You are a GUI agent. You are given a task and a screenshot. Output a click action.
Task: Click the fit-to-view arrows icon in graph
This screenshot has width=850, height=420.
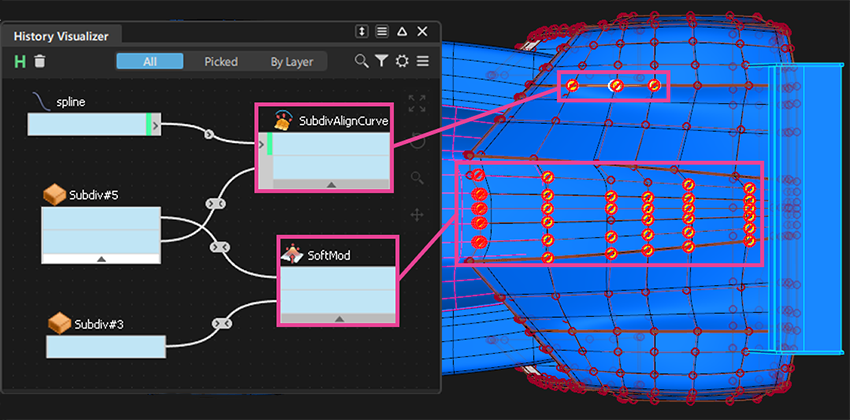417,103
